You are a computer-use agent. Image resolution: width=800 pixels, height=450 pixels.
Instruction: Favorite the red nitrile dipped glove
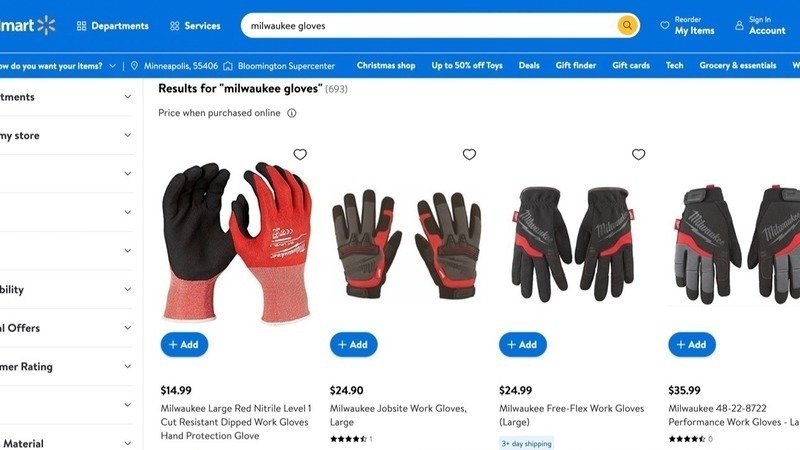pyautogui.click(x=300, y=154)
